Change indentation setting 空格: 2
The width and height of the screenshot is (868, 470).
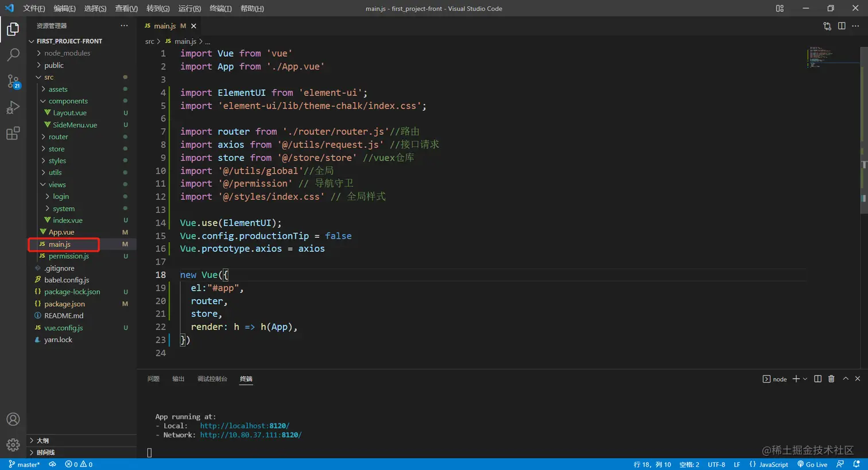pos(689,464)
